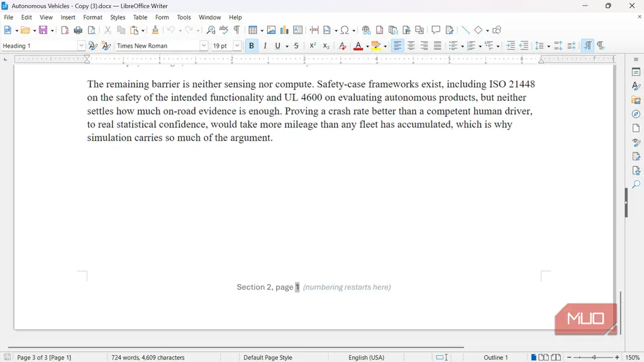Viewport: 644px width, 362px height.
Task: Expand the Times New Roman font dropdown
Action: [x=203, y=45]
